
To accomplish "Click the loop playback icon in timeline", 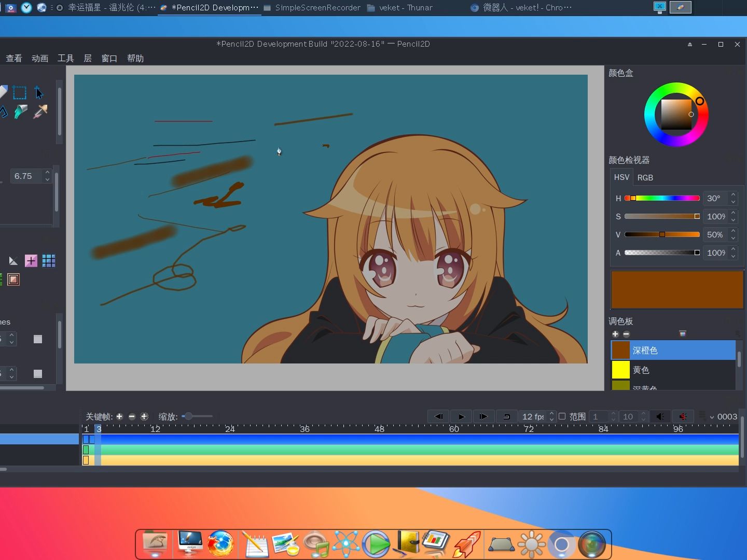I will click(x=506, y=416).
